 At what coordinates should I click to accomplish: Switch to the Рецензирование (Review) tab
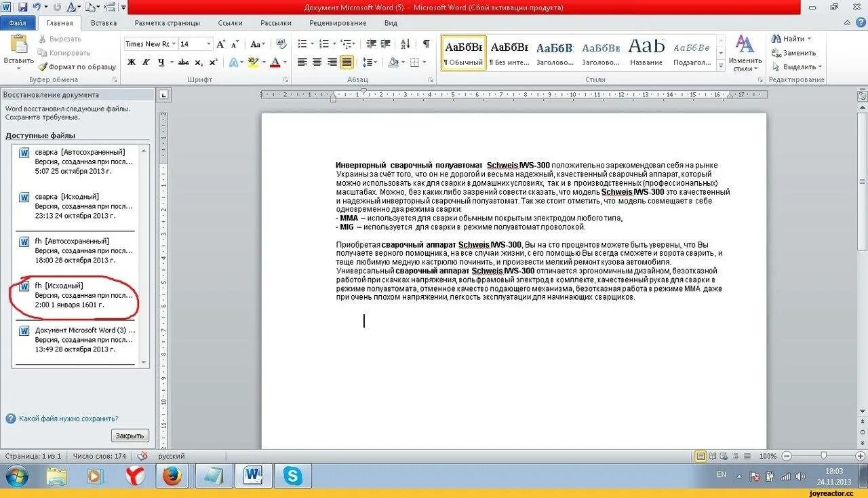click(x=338, y=22)
